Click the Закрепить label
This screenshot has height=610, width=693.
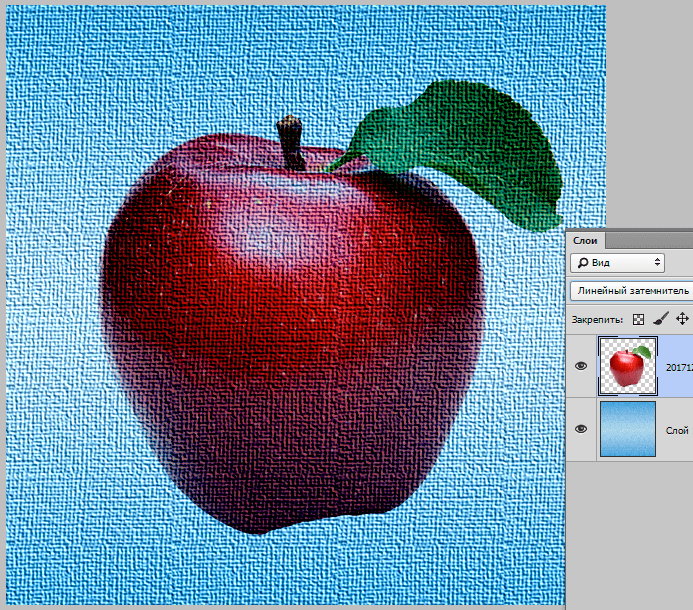[597, 320]
